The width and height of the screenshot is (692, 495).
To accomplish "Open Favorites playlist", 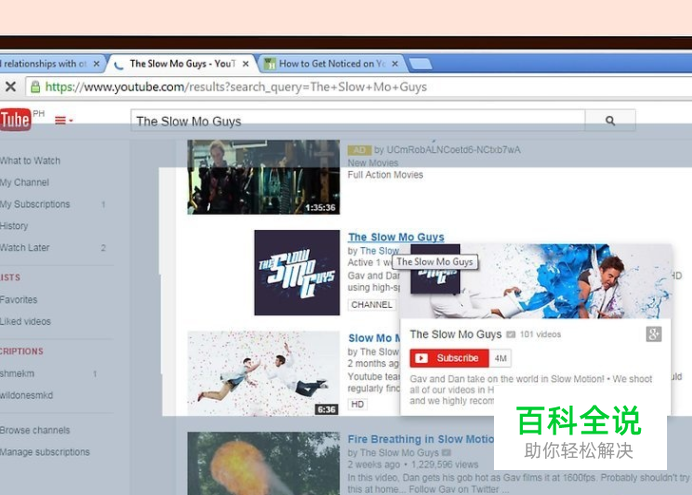I will pyautogui.click(x=19, y=300).
